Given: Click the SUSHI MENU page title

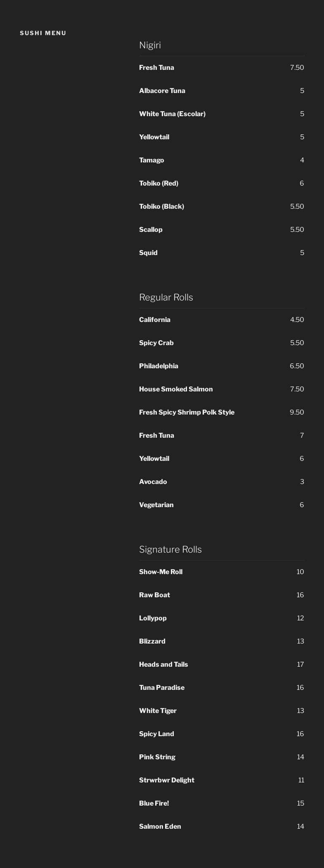Looking at the screenshot, I should (x=43, y=33).
